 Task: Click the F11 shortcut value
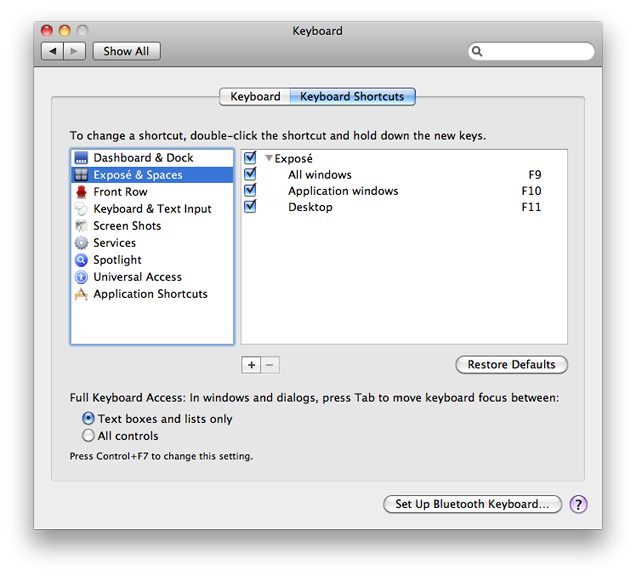pyautogui.click(x=532, y=207)
